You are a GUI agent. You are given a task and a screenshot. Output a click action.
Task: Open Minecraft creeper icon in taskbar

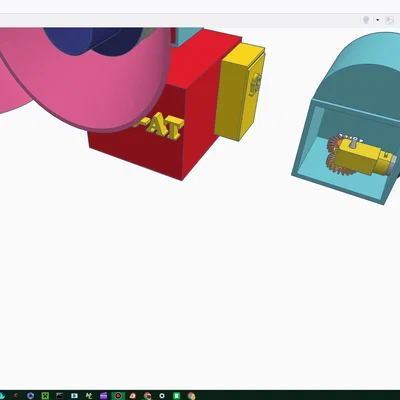45,396
